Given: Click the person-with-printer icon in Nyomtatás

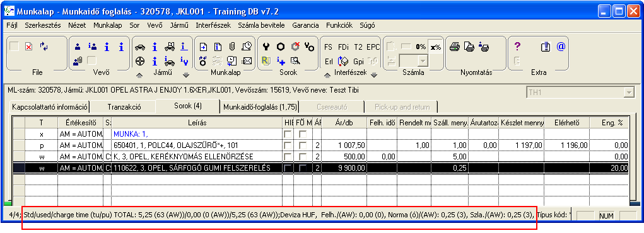Looking at the screenshot, I should coord(484,47).
